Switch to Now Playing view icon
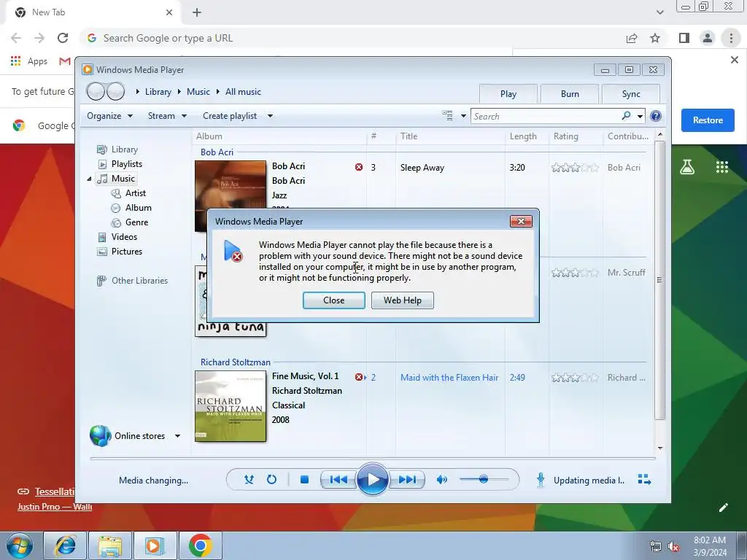Image resolution: width=747 pixels, height=560 pixels. click(644, 480)
